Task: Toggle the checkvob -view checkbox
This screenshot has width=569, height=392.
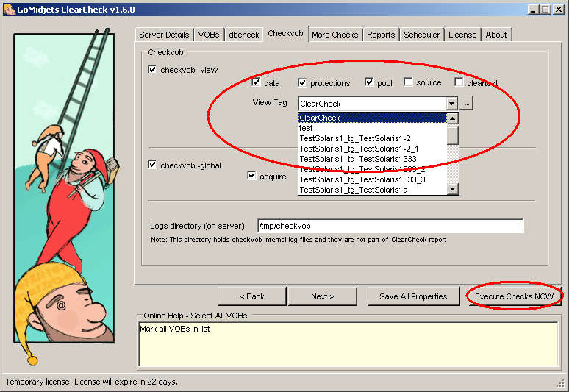Action: (153, 70)
